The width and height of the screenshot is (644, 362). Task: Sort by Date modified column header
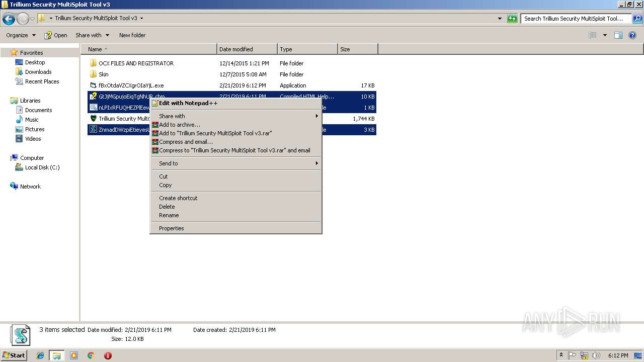(247, 49)
